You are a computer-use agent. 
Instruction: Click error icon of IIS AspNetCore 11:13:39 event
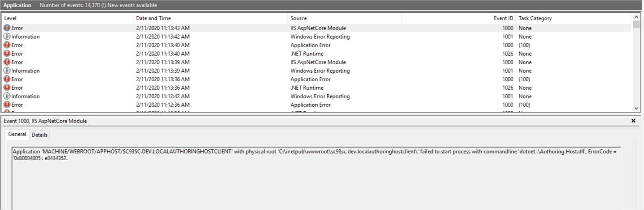[7, 62]
